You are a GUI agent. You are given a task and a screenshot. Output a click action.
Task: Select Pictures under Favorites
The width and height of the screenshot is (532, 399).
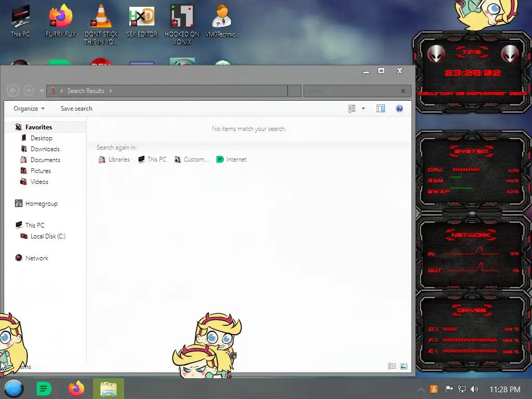[41, 170]
